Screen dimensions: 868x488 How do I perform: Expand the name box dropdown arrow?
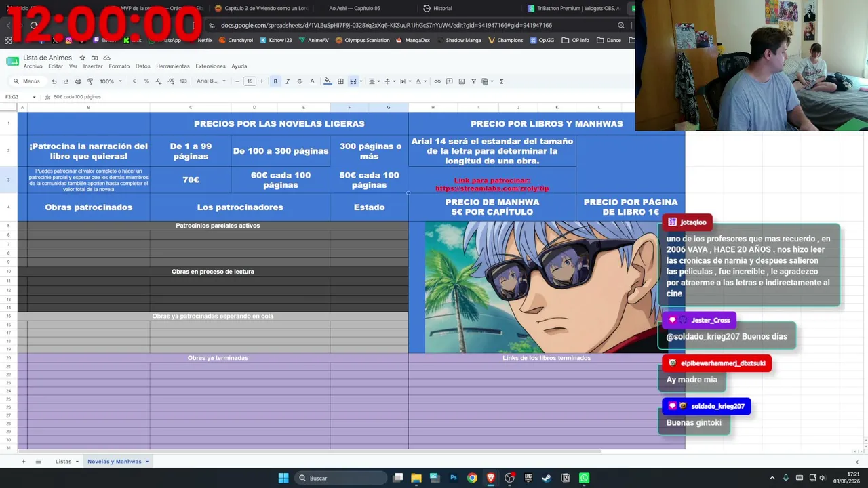(34, 97)
